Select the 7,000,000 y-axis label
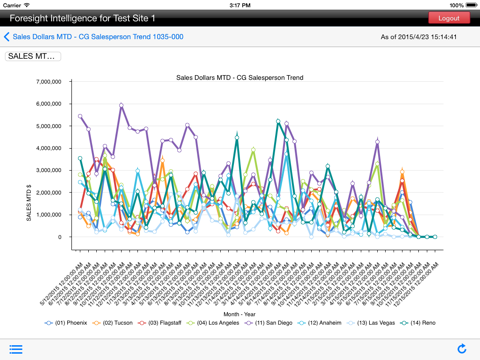This screenshot has height=360, width=480. click(x=49, y=82)
